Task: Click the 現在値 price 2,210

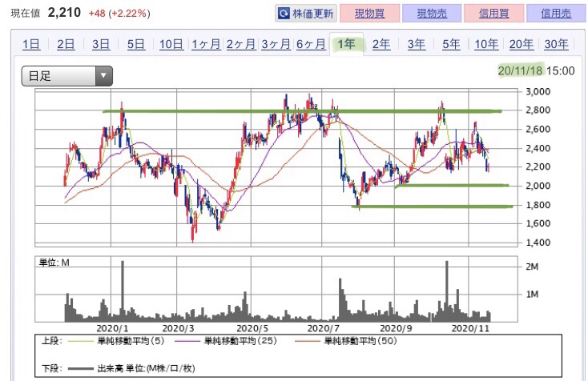Action: [x=64, y=13]
